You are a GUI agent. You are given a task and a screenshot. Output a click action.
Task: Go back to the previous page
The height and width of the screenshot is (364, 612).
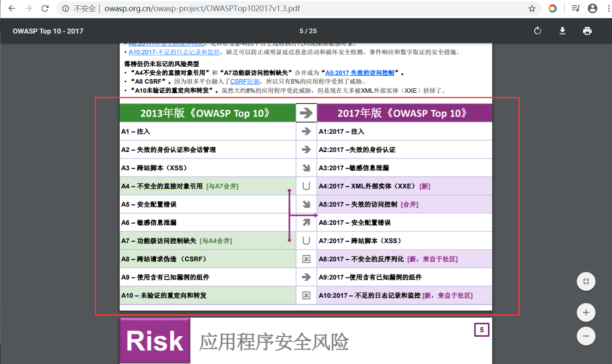pos(12,8)
